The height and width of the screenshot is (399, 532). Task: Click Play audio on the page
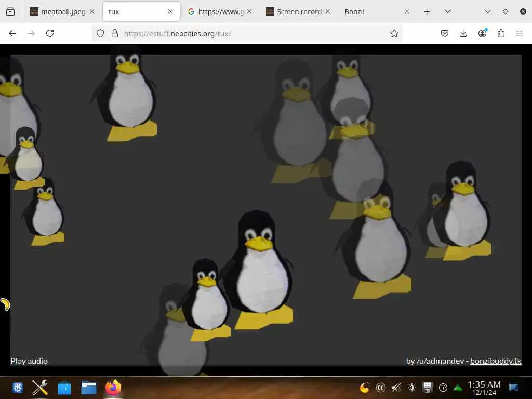coord(29,361)
